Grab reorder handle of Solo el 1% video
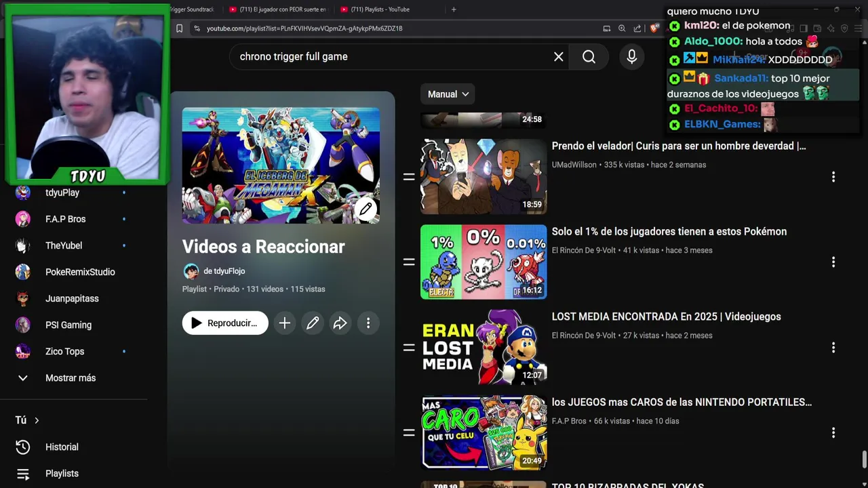 coord(409,262)
